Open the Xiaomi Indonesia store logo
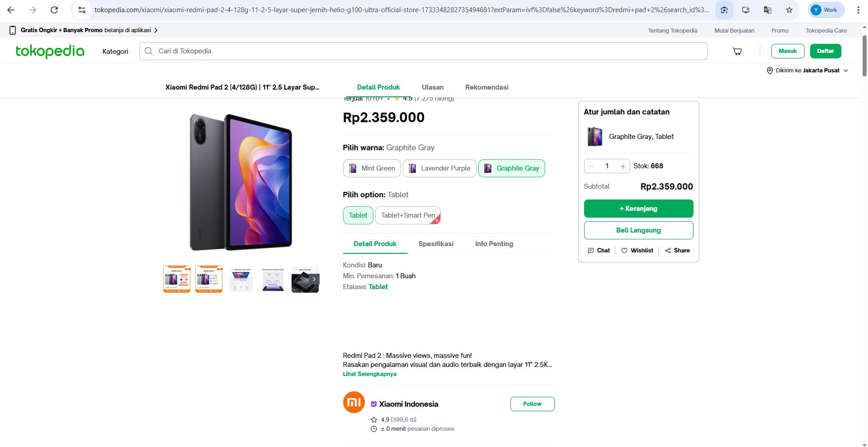868x447 pixels. coord(354,402)
